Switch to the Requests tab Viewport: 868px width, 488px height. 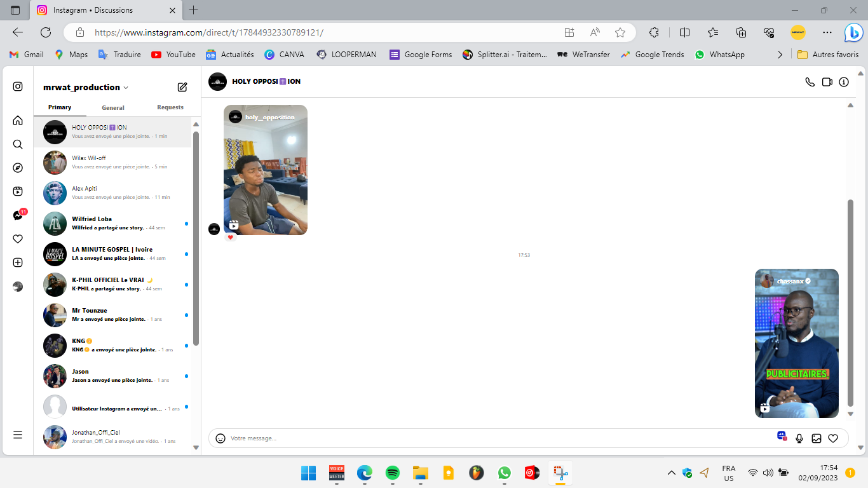(x=170, y=107)
